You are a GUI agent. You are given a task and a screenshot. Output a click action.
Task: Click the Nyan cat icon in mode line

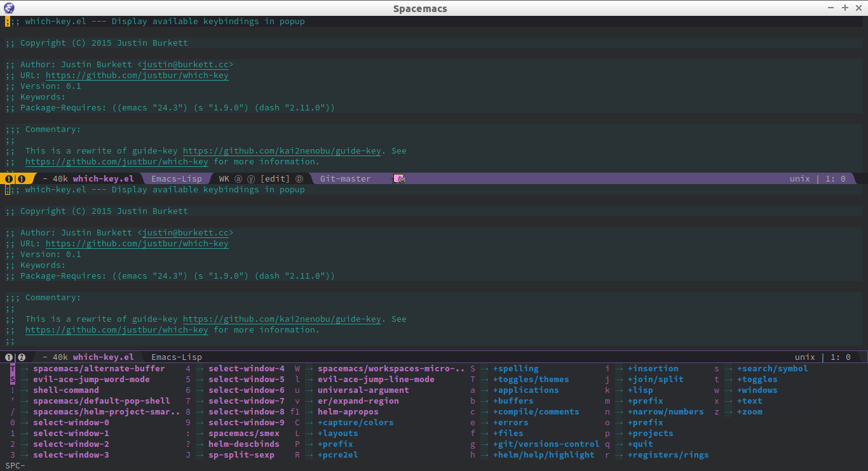(x=399, y=179)
